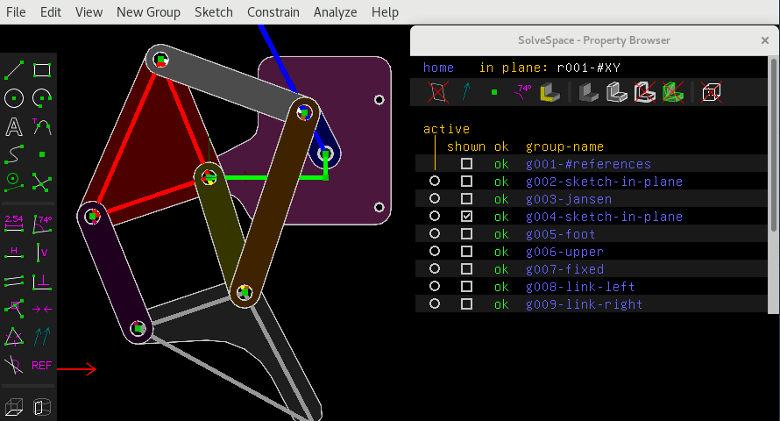Choose the Circle sketch tool
780x421 pixels.
coord(14,99)
